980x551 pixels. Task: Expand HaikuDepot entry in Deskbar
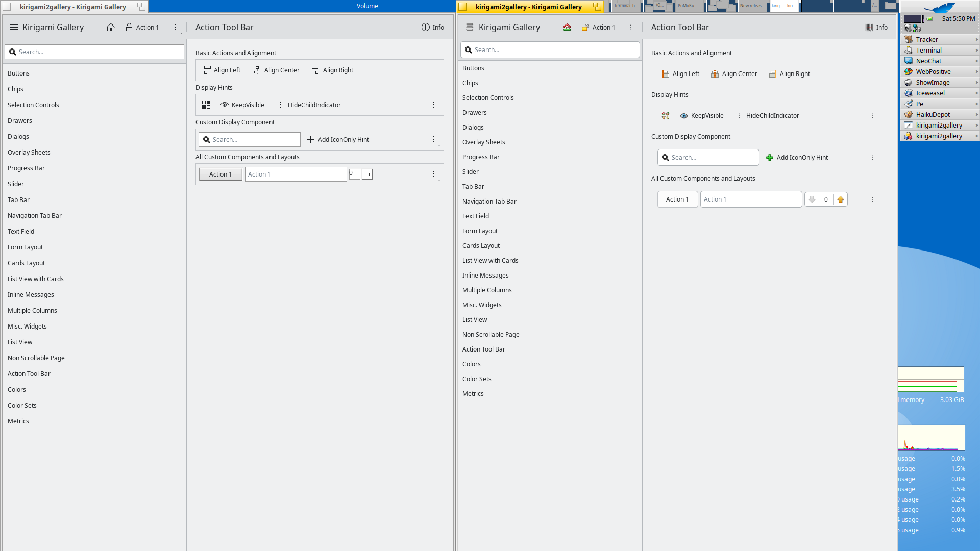[x=976, y=115]
